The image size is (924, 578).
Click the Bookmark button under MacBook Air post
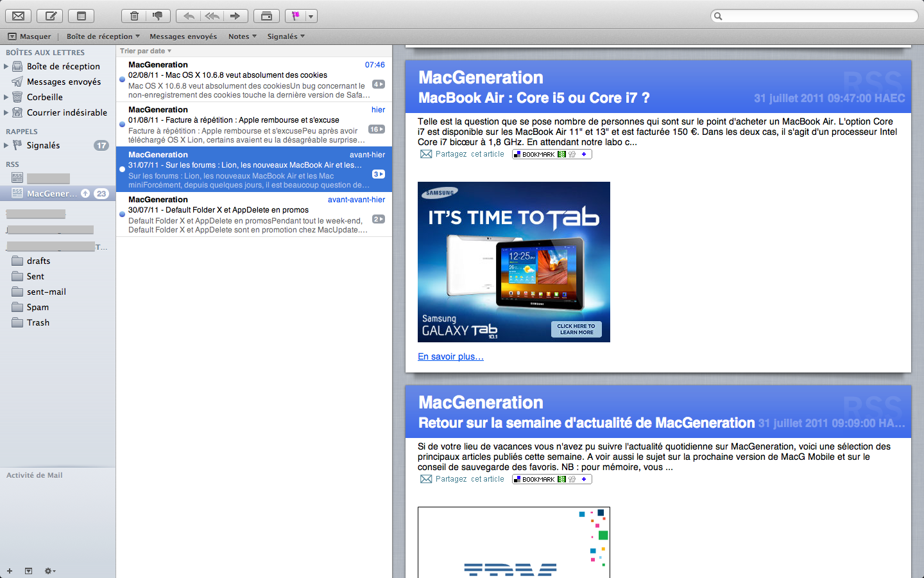552,154
